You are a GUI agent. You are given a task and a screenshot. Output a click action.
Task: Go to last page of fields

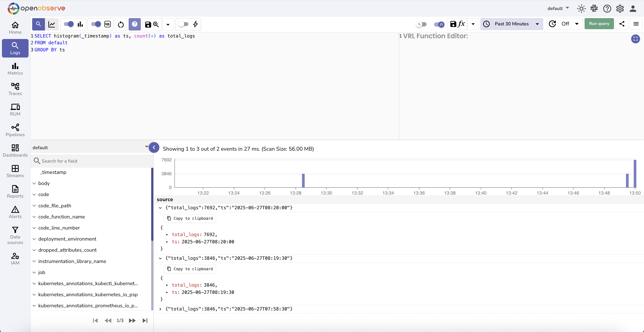pos(145,320)
